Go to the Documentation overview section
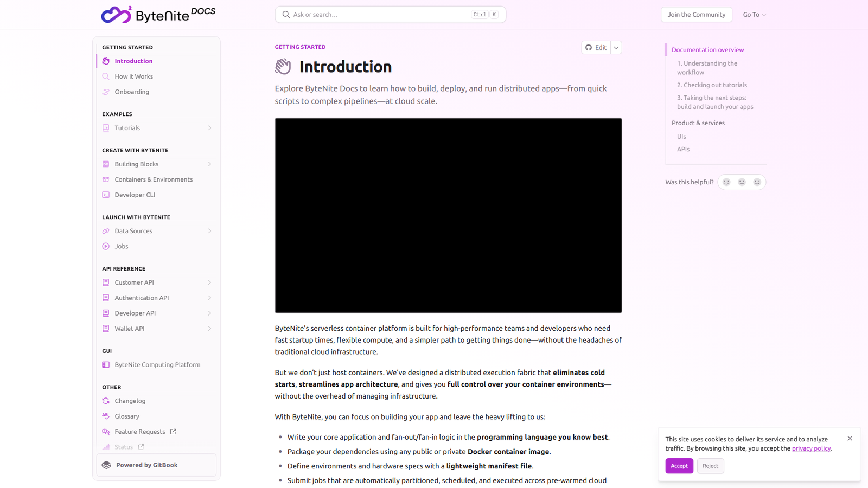This screenshot has height=488, width=868. click(x=707, y=49)
